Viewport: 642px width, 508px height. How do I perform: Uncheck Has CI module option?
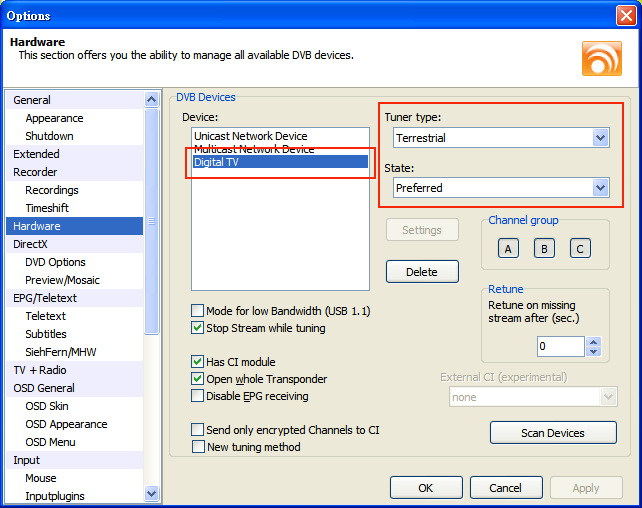pos(198,362)
